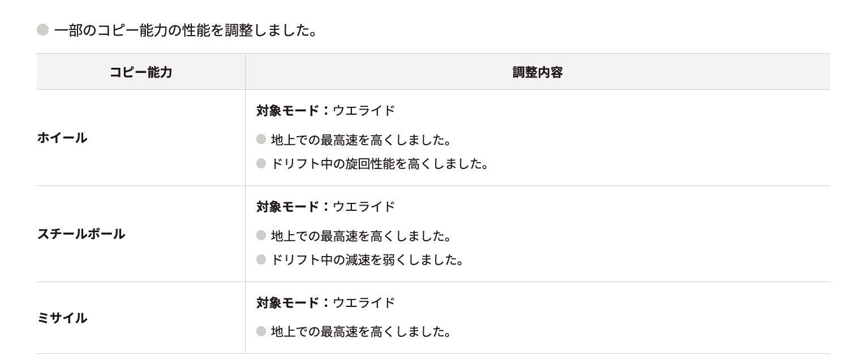Click the bullet before スチールボール's 地上での最高速 line
Image resolution: width=868 pixels, height=364 pixels.
click(x=261, y=235)
